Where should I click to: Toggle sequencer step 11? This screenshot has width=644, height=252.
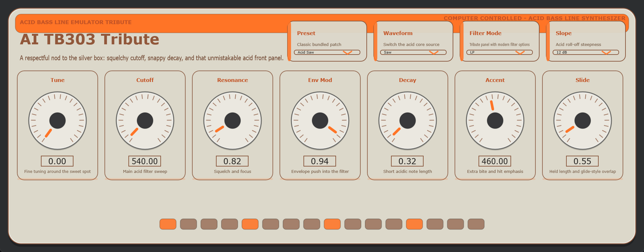click(x=373, y=224)
